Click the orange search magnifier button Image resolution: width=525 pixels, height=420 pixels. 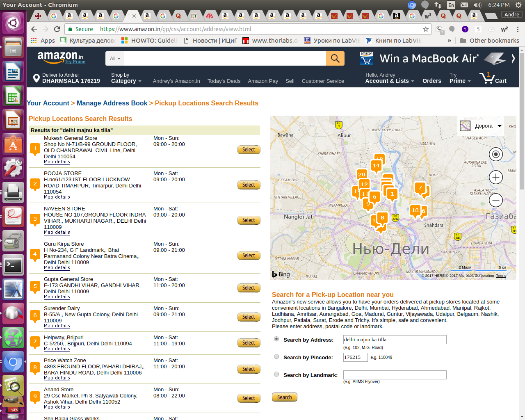(335, 59)
